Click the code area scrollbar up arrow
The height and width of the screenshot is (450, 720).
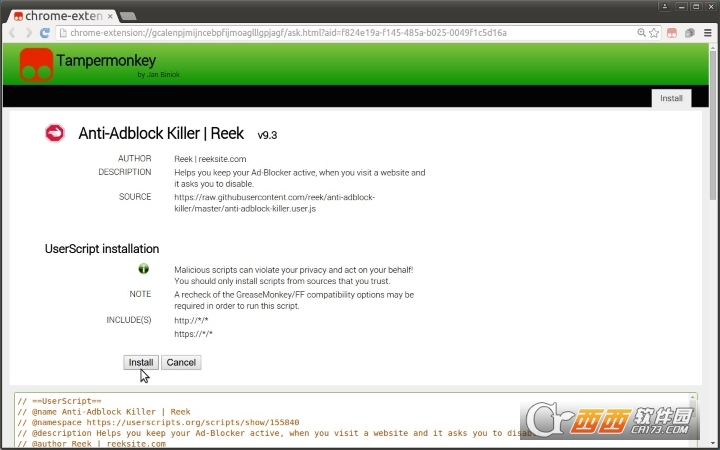click(x=692, y=398)
